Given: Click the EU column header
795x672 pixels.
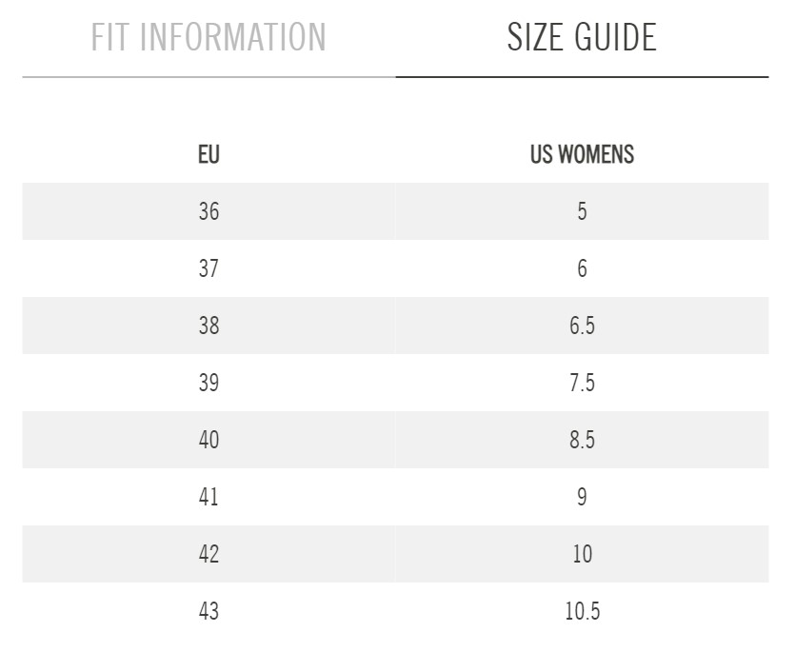Looking at the screenshot, I should click(209, 154).
